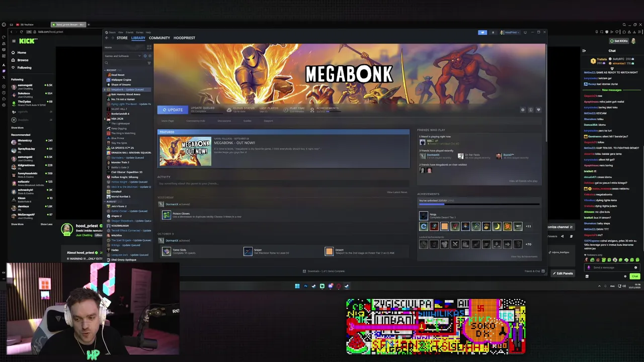Open the library advanced filter icon
The width and height of the screenshot is (644, 362).
149,63
